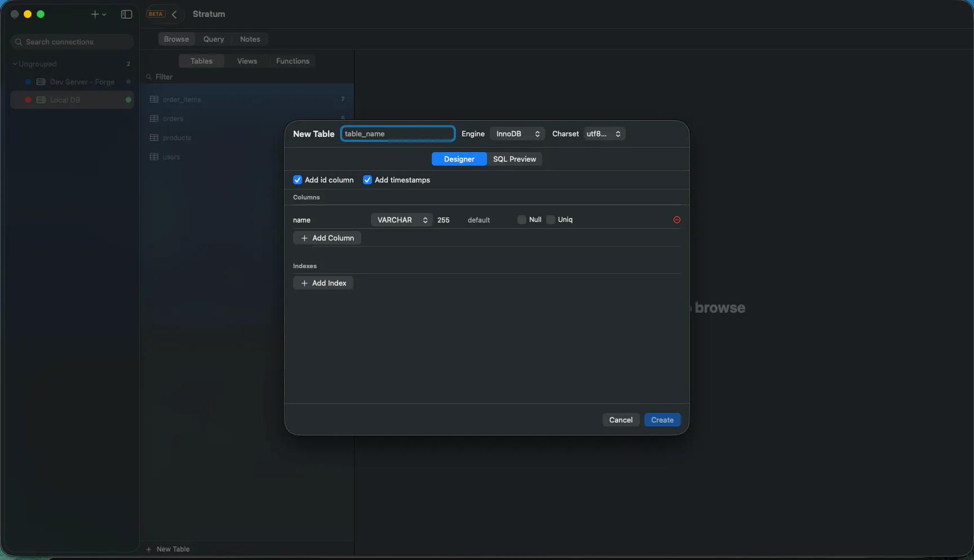Click the column name field showing name
This screenshot has width=974, height=560.
[330, 220]
